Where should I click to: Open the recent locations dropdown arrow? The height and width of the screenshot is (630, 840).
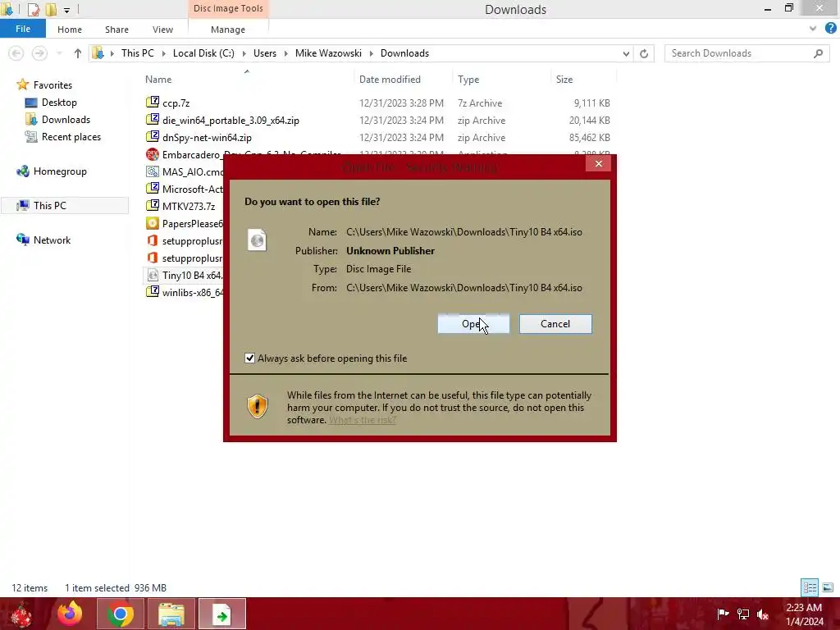(59, 53)
